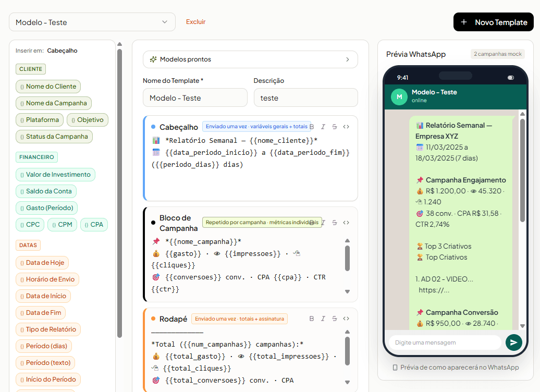Apply italic formatting in the Cabeçalho block
The height and width of the screenshot is (392, 540).
323,127
